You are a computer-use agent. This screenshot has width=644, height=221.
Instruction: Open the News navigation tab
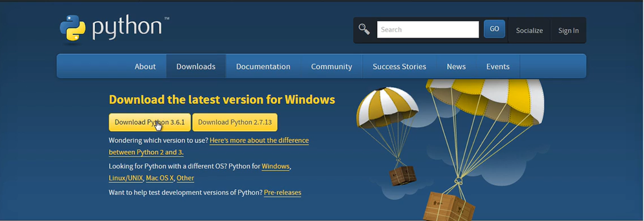pyautogui.click(x=456, y=66)
